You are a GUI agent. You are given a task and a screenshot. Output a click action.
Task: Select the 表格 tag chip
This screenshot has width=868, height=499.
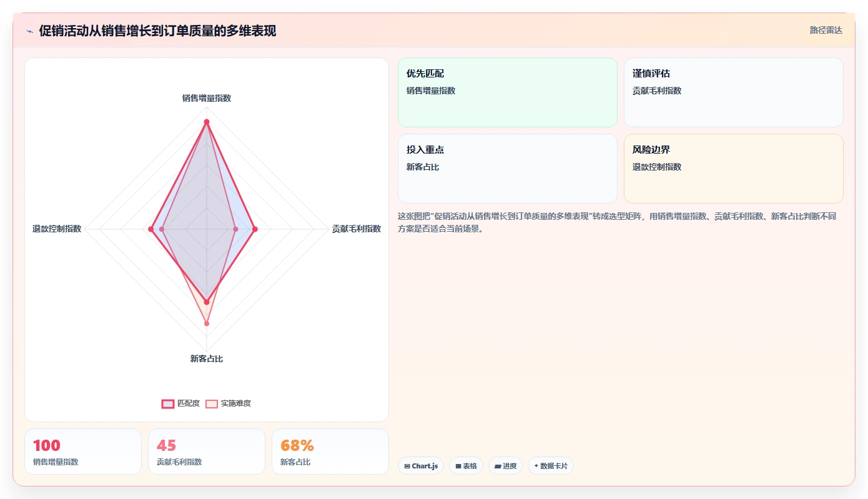(x=466, y=466)
